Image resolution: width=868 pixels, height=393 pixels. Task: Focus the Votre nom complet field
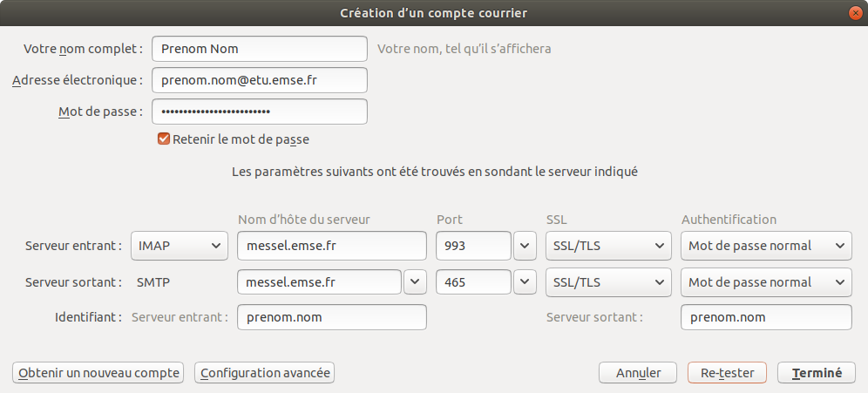tap(259, 49)
